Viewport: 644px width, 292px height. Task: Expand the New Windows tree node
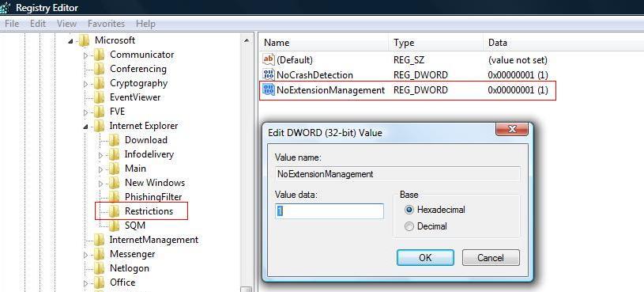click(x=100, y=184)
